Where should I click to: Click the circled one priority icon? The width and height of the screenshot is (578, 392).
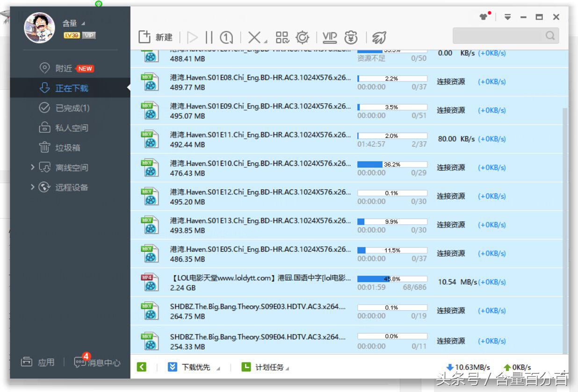225,36
